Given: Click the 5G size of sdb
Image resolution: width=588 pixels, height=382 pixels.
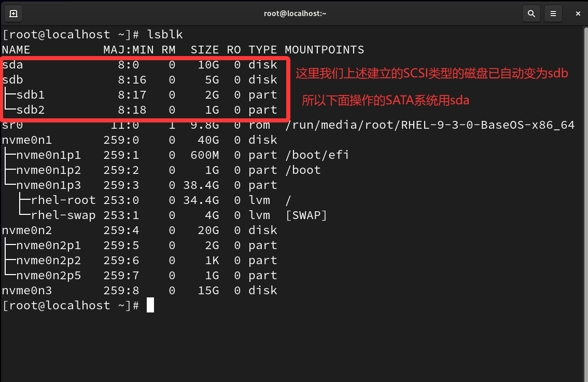Looking at the screenshot, I should point(212,80).
